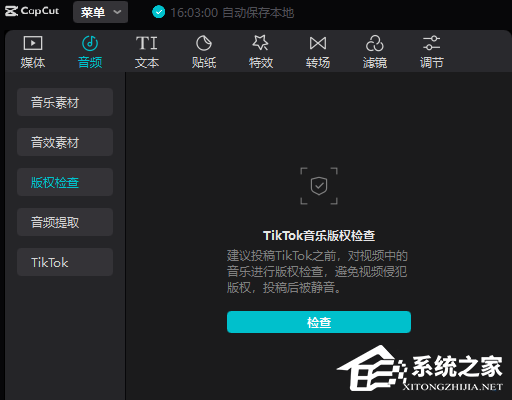Open the 贴纸 stickers icon
This screenshot has width=512, height=400.
coord(204,43)
